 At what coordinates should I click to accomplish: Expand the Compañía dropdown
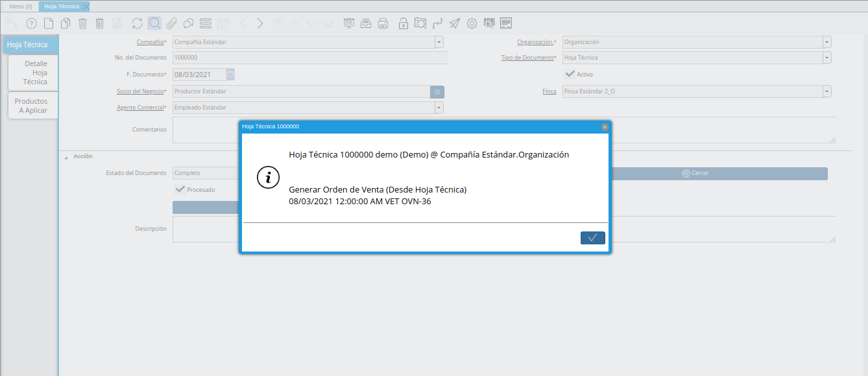(x=439, y=42)
